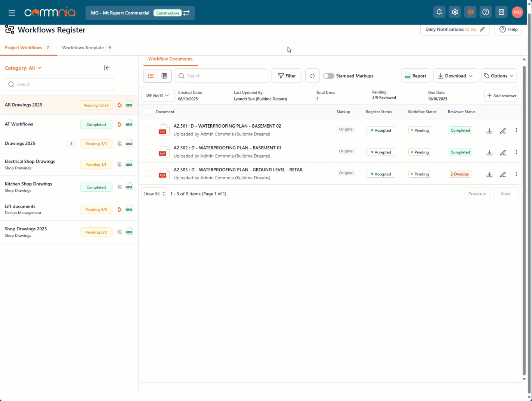Select the Lift documents workflow
This screenshot has height=401, width=532.
(x=20, y=206)
